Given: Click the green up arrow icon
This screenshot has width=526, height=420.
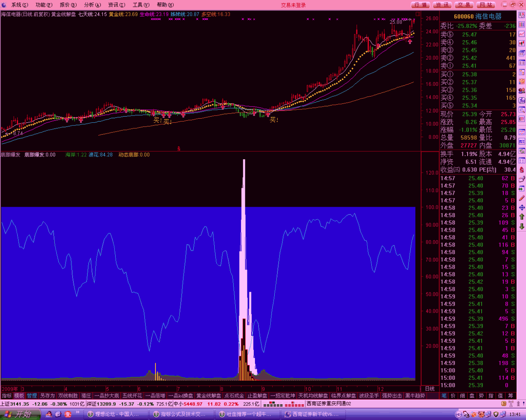Looking at the screenshot, I should [x=522, y=217].
